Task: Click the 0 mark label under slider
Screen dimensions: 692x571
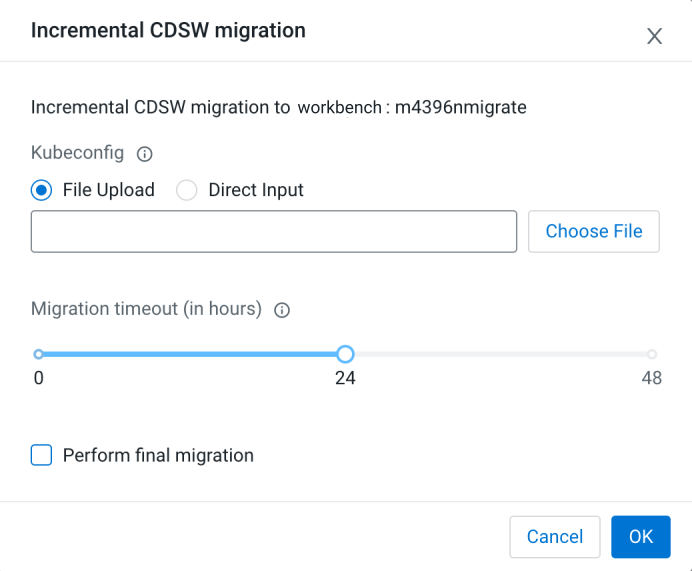Action: [38, 378]
